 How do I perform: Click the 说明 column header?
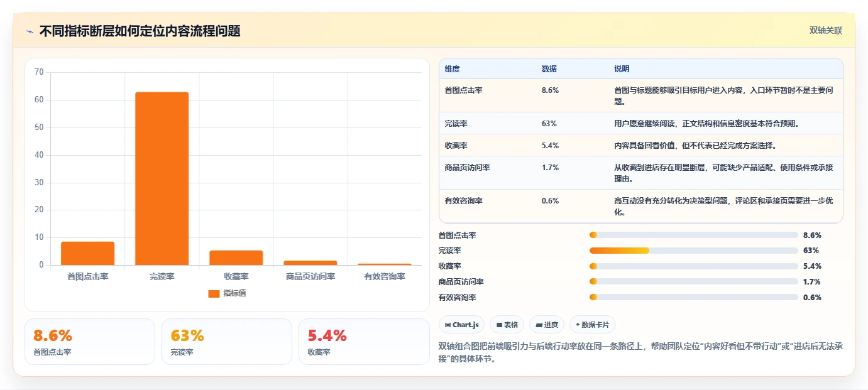[x=622, y=69]
